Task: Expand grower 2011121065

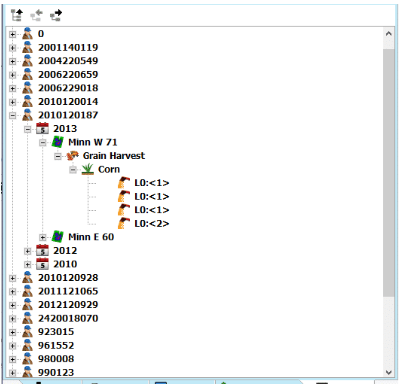Action: (12, 292)
